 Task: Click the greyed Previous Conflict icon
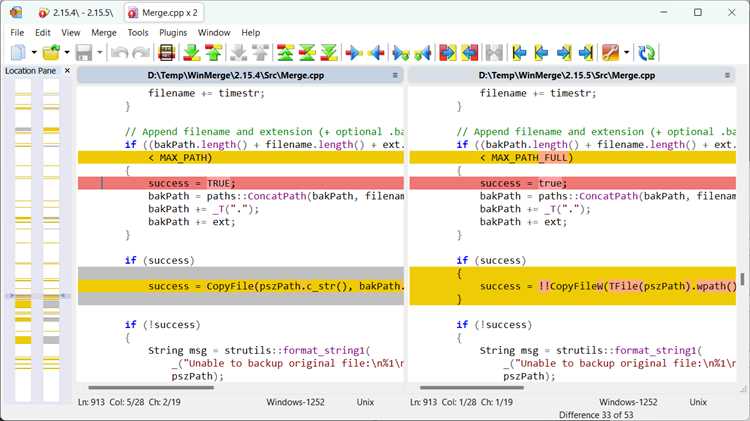coord(260,53)
